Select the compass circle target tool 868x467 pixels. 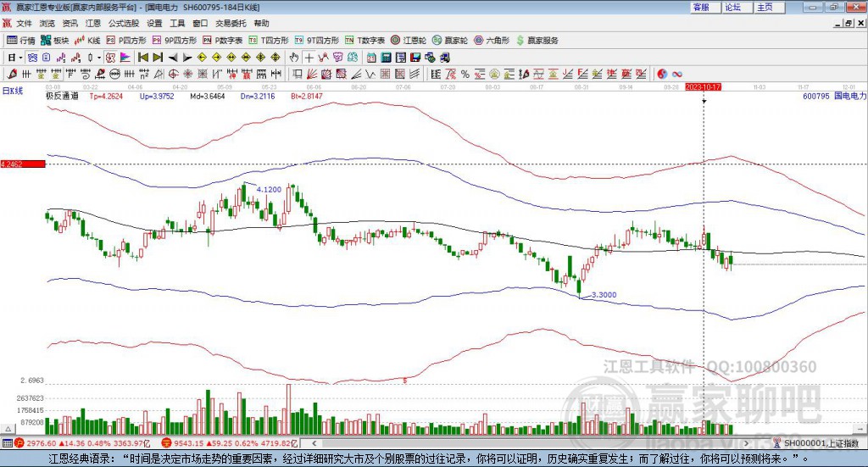point(173,74)
